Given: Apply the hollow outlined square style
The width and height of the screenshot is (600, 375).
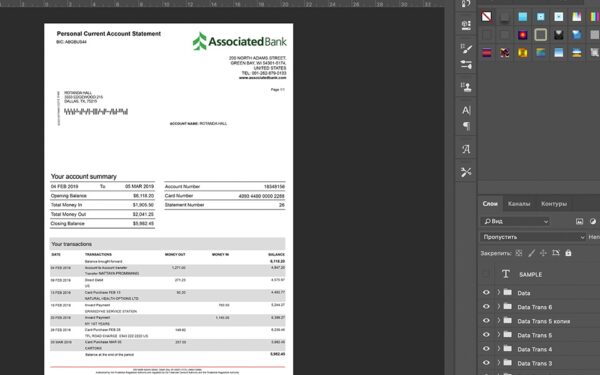Looking at the screenshot, I should (x=541, y=35).
